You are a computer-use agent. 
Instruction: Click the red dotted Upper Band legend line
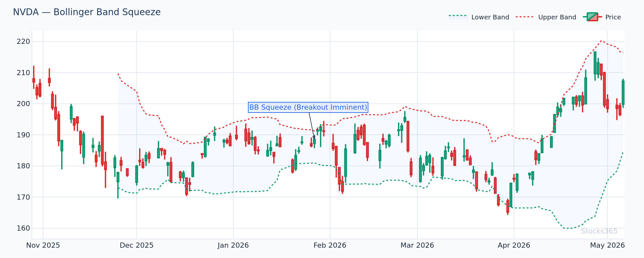(525, 17)
